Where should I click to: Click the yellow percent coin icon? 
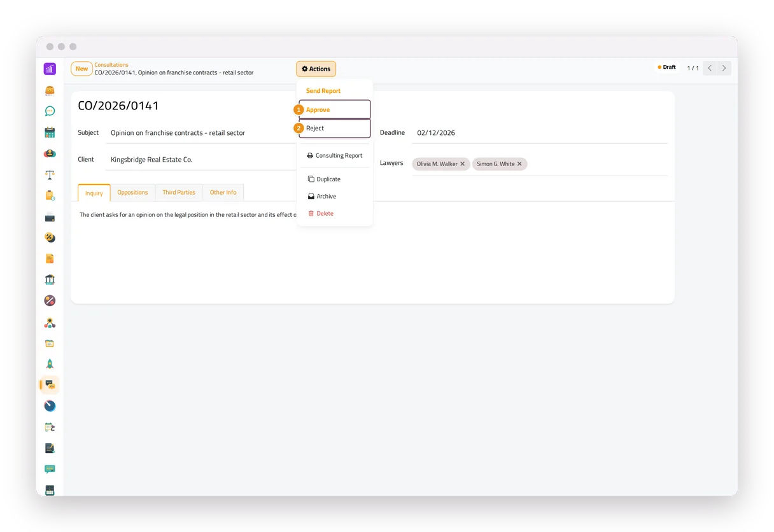(50, 237)
